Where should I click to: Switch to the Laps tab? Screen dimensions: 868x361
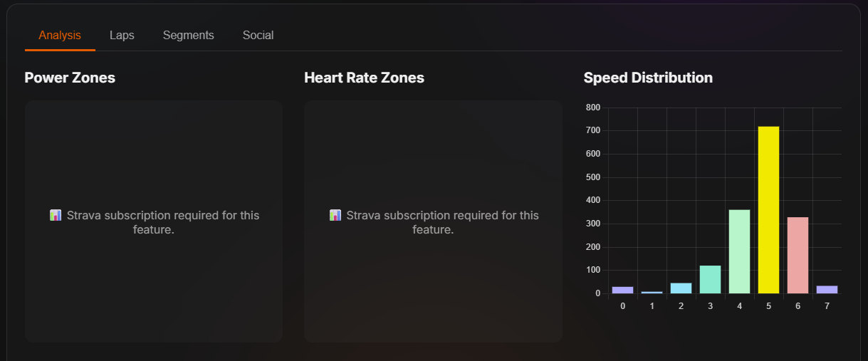122,35
